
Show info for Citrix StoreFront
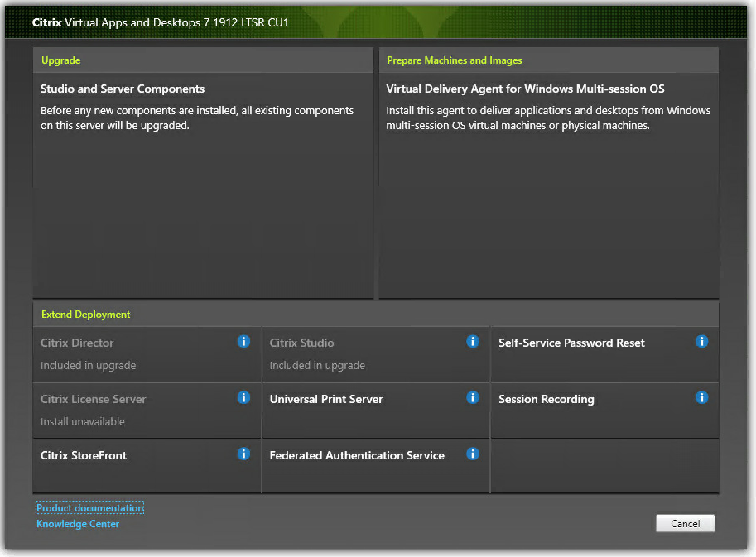243,454
